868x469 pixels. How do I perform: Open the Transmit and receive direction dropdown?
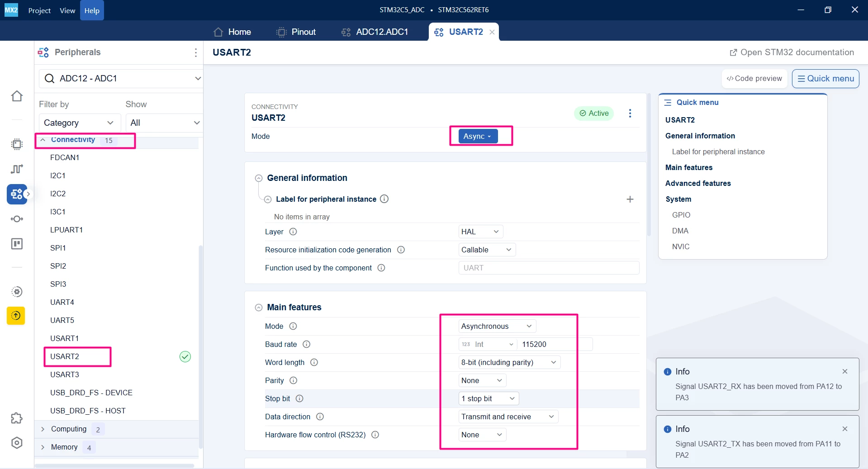[x=508, y=417]
